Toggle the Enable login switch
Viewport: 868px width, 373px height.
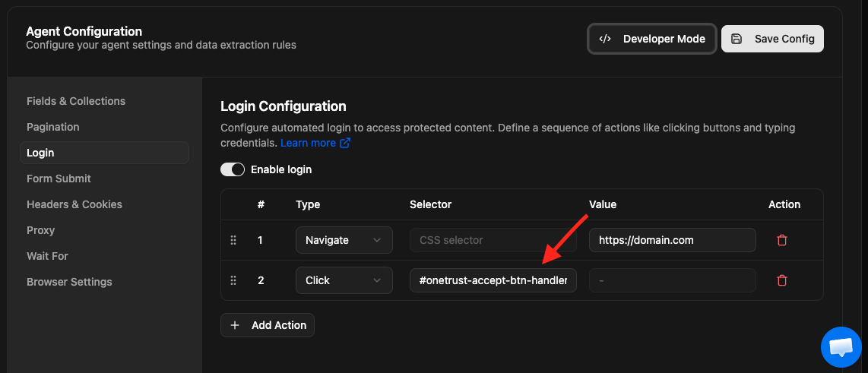(233, 169)
